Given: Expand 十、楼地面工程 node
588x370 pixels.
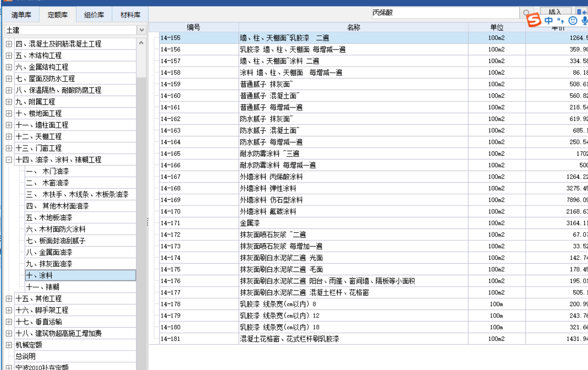Looking at the screenshot, I should click(x=9, y=113).
